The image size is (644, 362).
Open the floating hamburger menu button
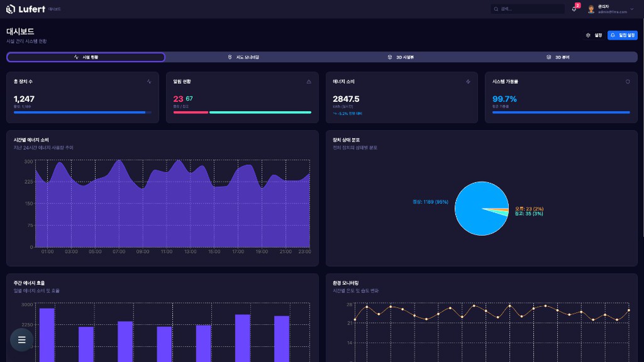[x=22, y=340]
